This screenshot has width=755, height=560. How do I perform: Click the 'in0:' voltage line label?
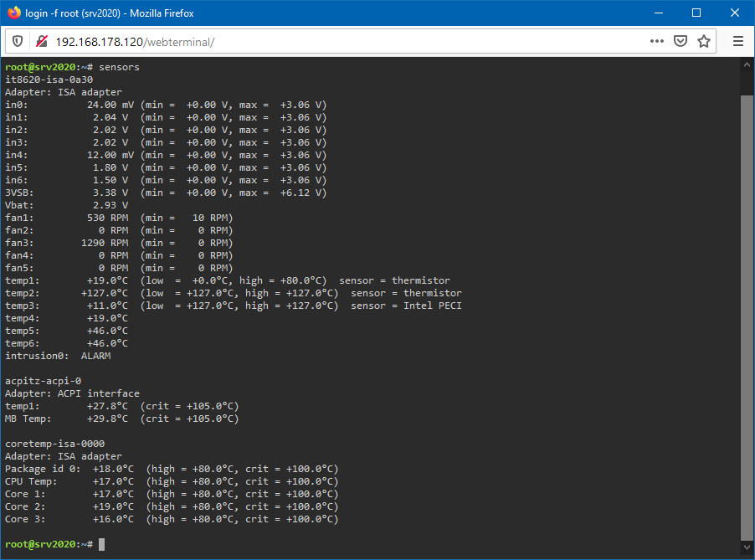(x=17, y=105)
